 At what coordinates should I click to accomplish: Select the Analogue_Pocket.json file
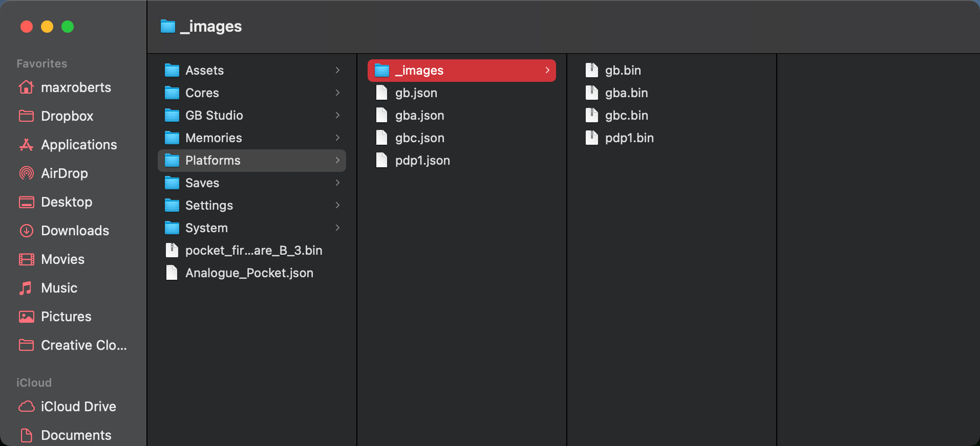[x=249, y=273]
